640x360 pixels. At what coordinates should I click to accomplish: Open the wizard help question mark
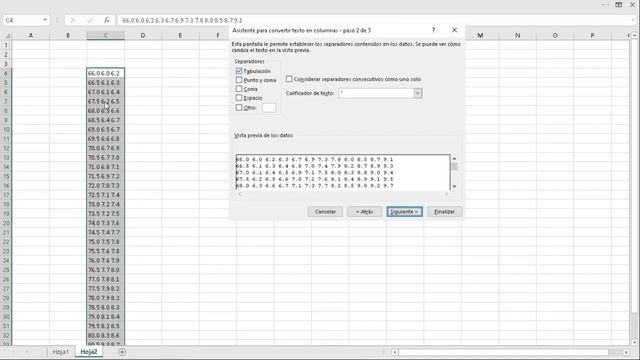point(433,30)
